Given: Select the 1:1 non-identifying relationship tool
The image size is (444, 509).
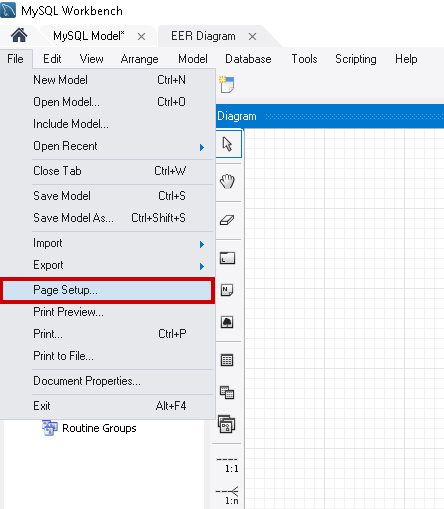Looking at the screenshot, I should (x=227, y=465).
